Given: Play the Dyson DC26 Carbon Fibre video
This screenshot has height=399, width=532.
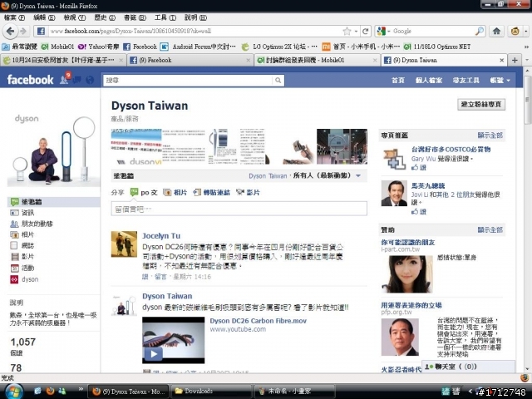Looking at the screenshot, I should [x=154, y=354].
